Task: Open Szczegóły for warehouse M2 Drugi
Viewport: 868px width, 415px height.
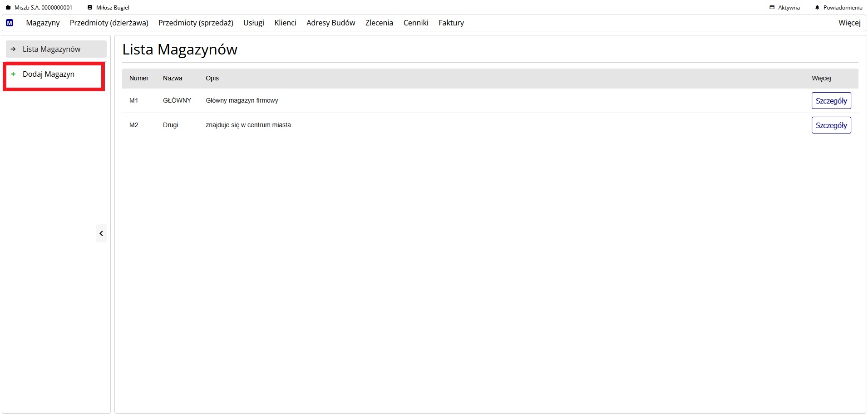Action: click(831, 125)
